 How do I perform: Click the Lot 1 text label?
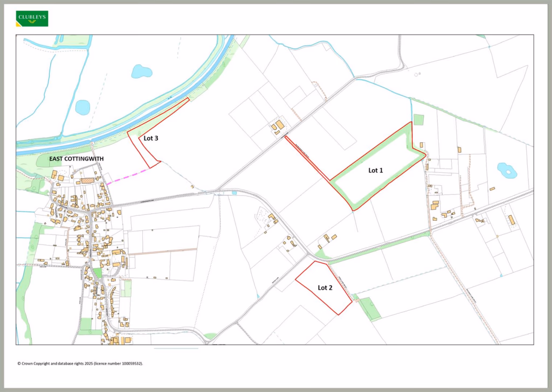click(x=375, y=170)
